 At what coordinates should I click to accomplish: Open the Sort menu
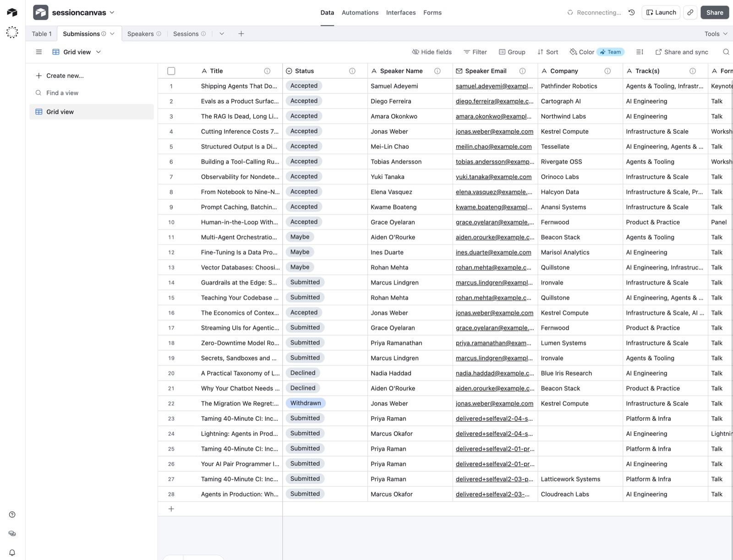click(x=548, y=52)
